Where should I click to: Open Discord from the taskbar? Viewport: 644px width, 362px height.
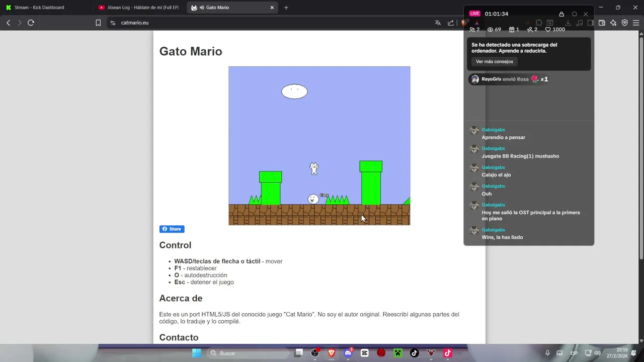point(348,353)
